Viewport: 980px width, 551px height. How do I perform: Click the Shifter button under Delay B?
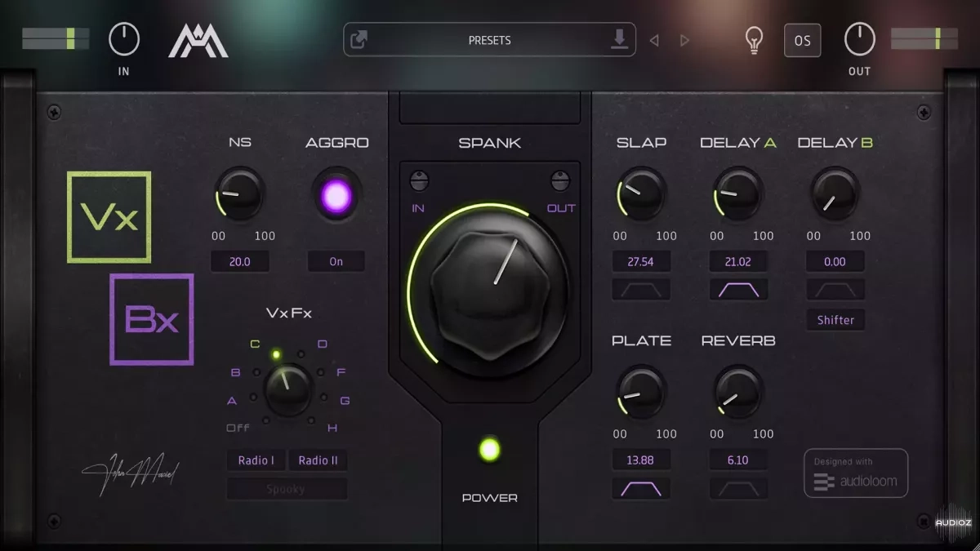click(835, 320)
